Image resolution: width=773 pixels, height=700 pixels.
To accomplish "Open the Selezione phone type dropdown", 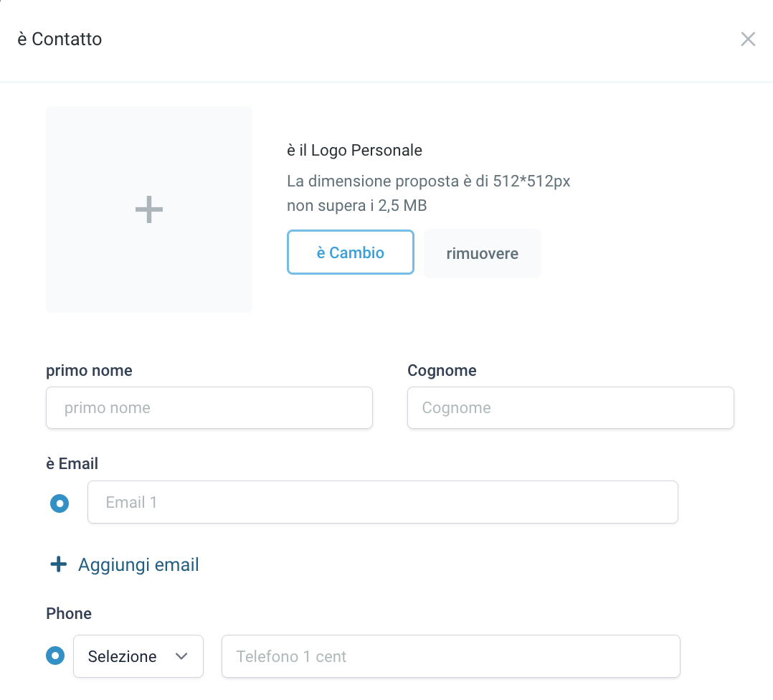I will (138, 656).
